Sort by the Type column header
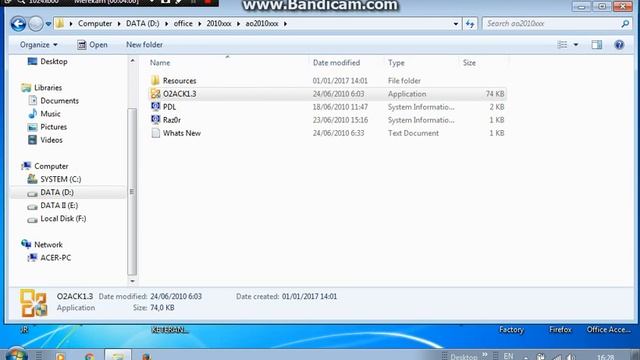640x360 pixels. click(x=396, y=63)
